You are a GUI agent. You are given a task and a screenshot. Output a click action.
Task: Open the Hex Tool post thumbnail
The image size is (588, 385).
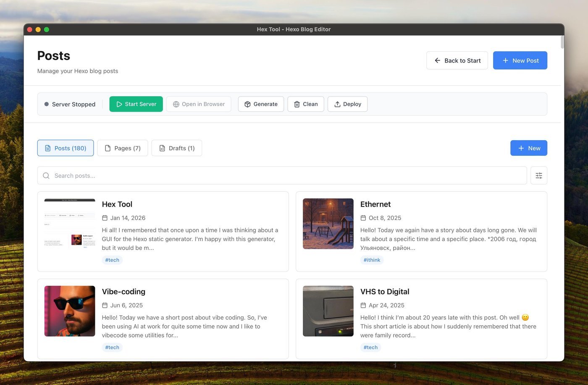(70, 224)
